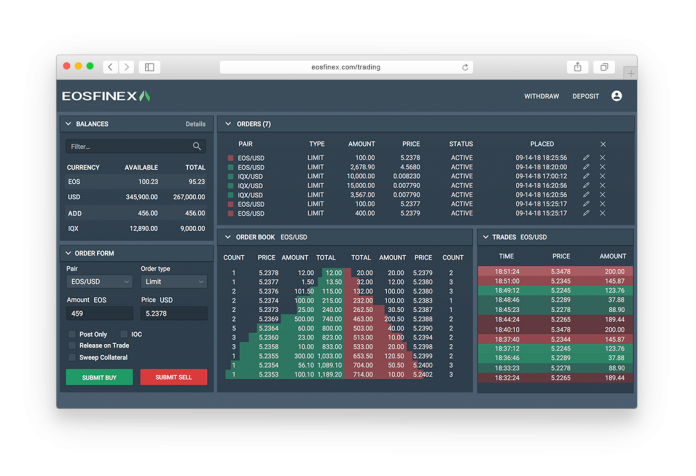Click the EOSFINEX logo
The height and width of the screenshot is (476, 696).
click(x=106, y=96)
